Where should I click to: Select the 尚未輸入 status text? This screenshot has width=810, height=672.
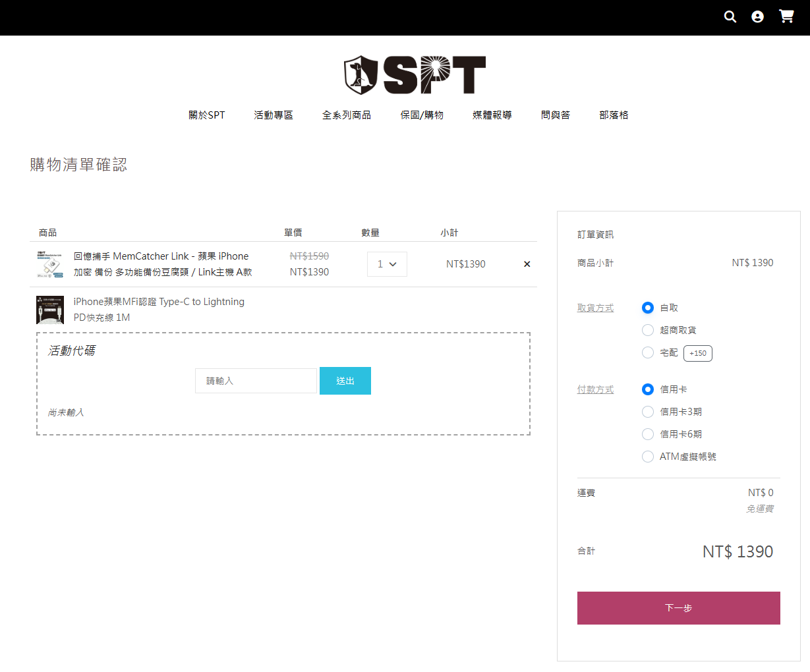click(66, 412)
